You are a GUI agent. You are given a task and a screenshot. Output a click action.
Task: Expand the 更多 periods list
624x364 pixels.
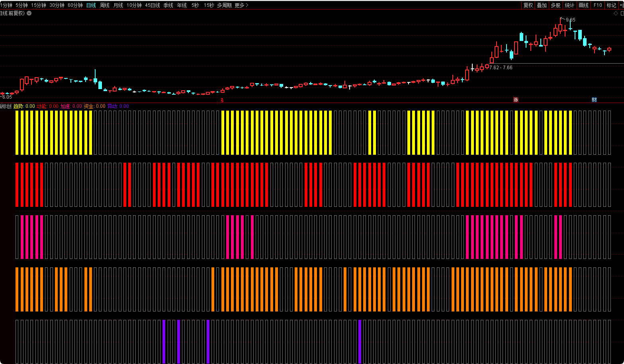[x=241, y=5]
